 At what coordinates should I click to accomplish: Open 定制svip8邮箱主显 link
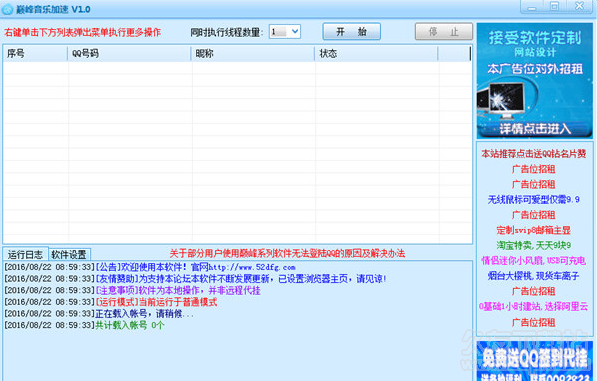534,230
